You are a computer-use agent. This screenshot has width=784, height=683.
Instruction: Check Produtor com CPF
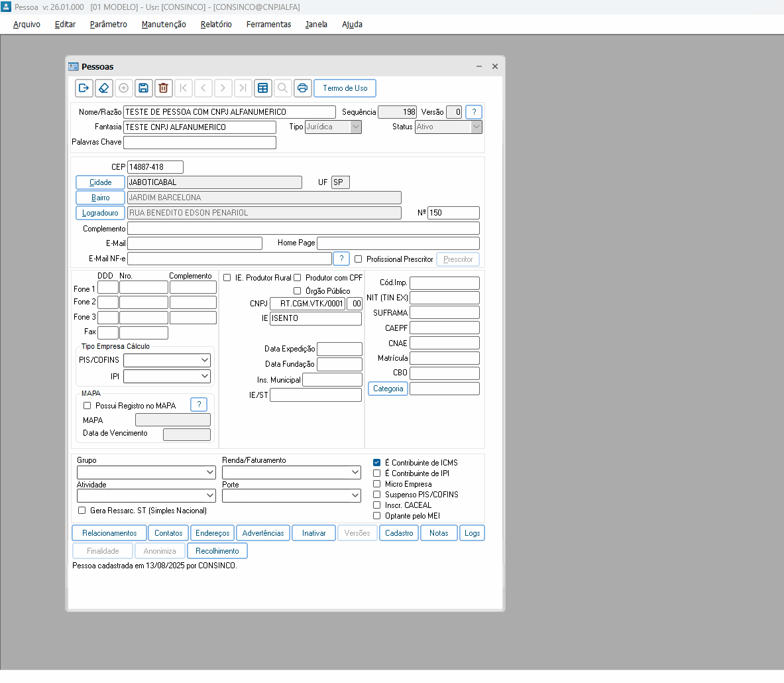click(x=298, y=278)
